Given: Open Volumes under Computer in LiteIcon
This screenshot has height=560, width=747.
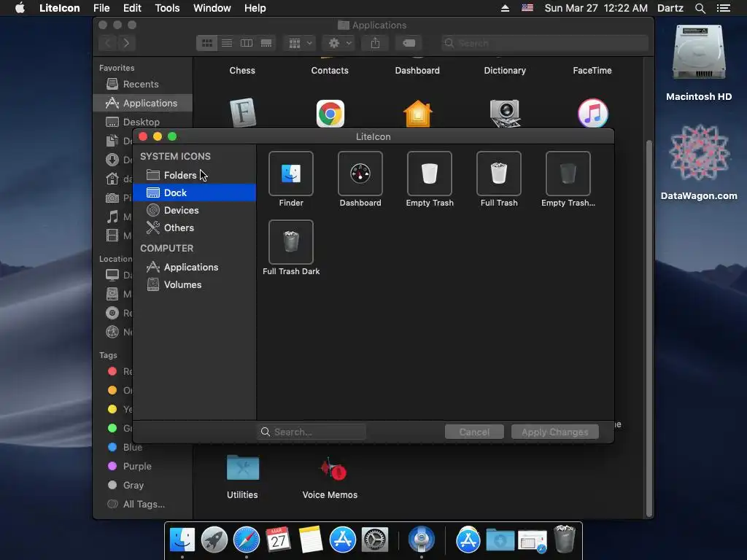Looking at the screenshot, I should point(194,285).
